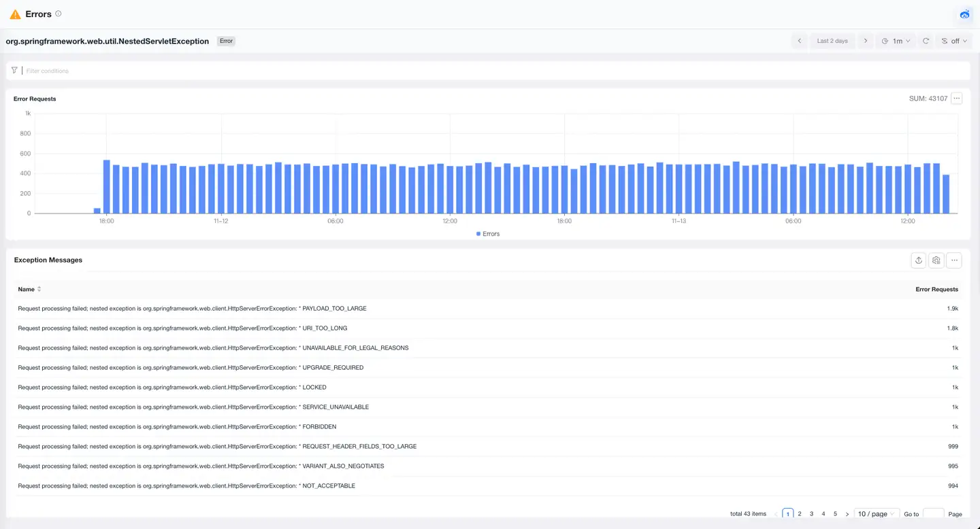Image resolution: width=980 pixels, height=529 pixels.
Task: Click the refresh icon in time toolbar
Action: pos(926,41)
